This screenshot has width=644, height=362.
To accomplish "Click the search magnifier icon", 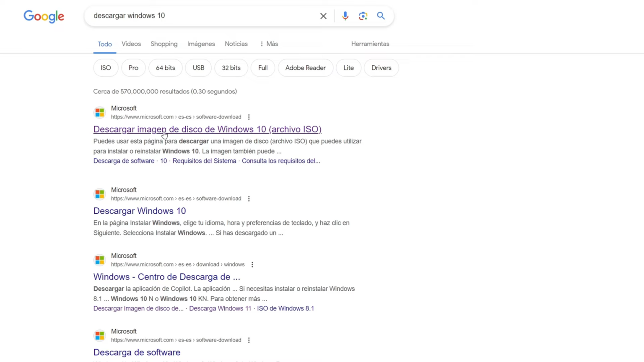I will click(381, 16).
